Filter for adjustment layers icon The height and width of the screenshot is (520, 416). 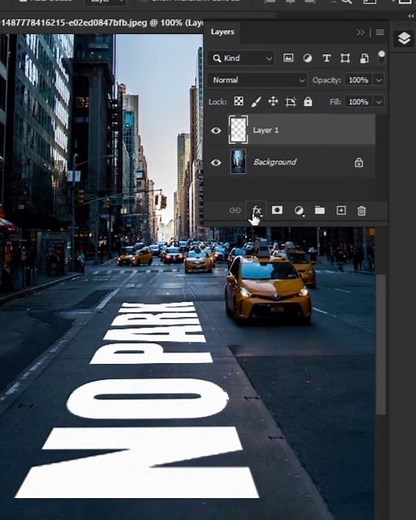pos(307,58)
